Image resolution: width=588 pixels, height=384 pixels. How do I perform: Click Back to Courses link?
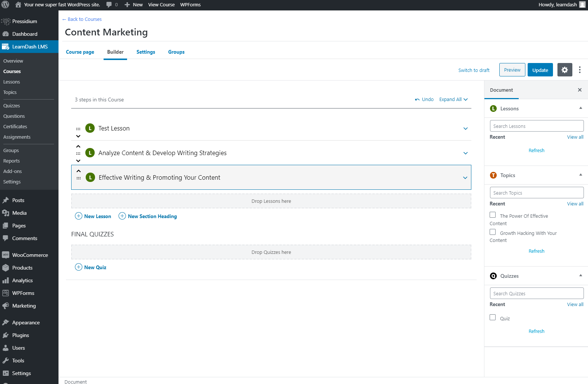coord(82,19)
